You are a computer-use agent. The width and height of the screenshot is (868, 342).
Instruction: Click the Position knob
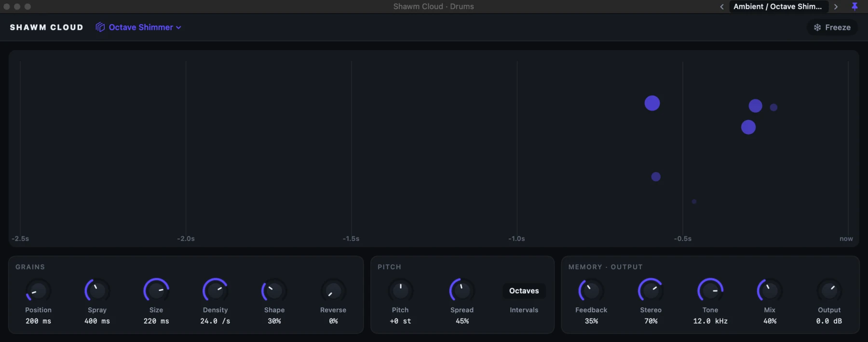(38, 290)
